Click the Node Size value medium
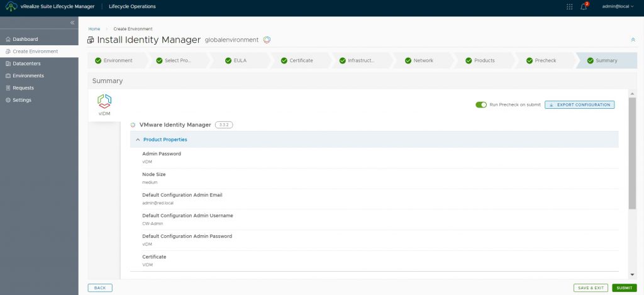The height and width of the screenshot is (295, 644). (x=150, y=182)
